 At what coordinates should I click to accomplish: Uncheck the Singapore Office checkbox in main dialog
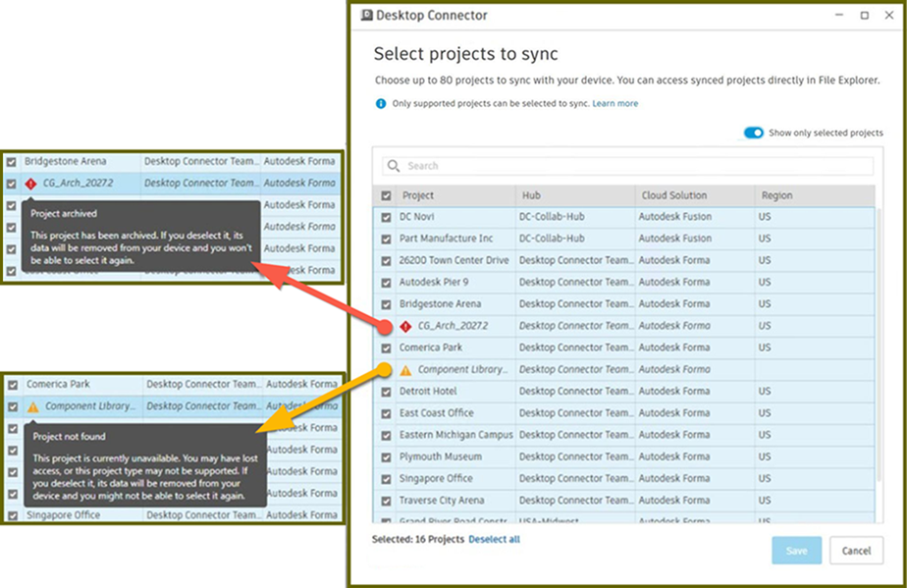click(386, 479)
